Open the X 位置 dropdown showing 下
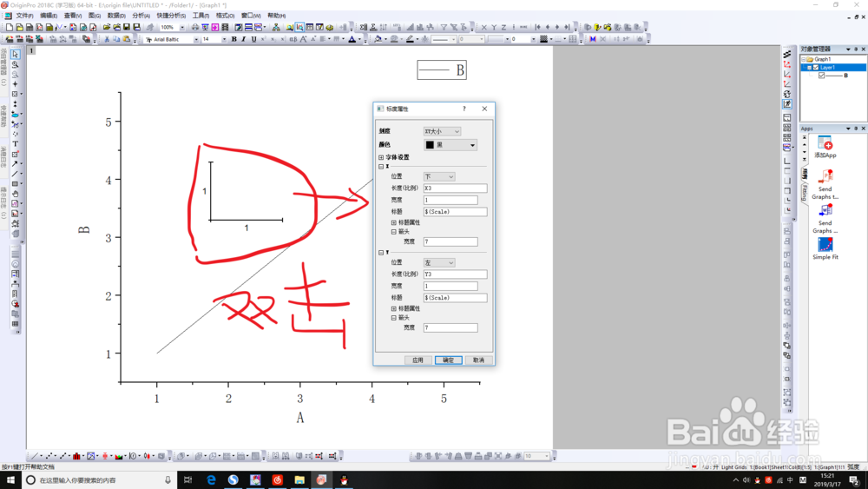868x489 pixels. (x=439, y=176)
